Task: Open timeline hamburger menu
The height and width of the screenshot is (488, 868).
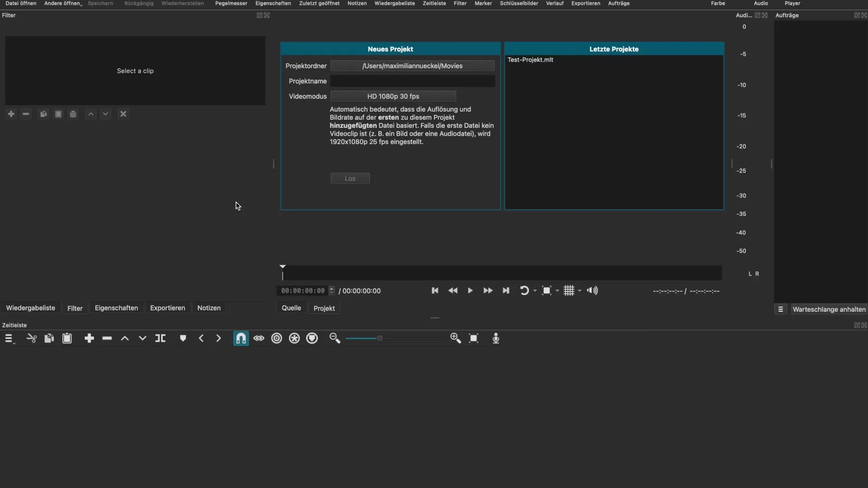Action: [x=9, y=338]
